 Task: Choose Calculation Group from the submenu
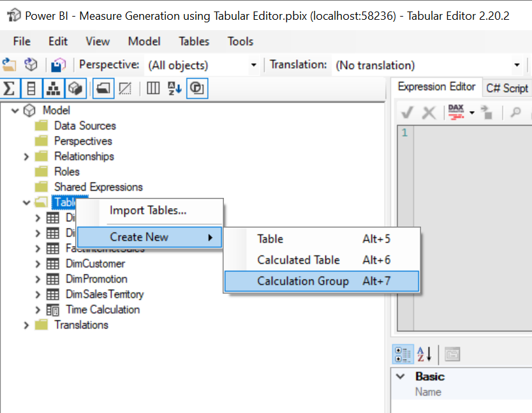[303, 281]
